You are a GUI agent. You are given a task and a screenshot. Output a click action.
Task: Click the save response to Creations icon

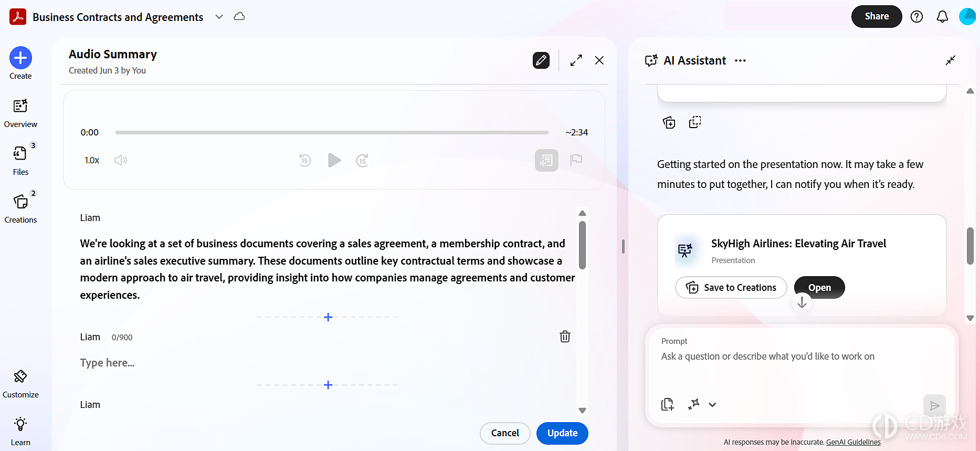[669, 122]
